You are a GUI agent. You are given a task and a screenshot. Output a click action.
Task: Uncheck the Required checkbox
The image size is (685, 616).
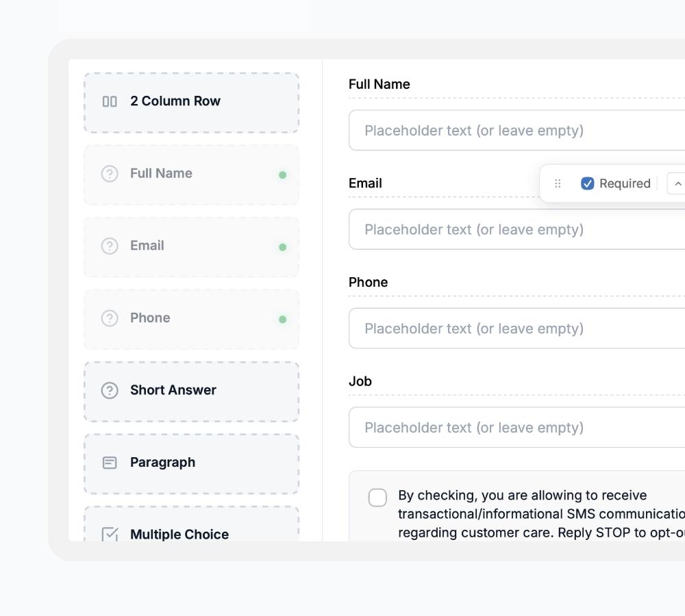[x=587, y=183]
